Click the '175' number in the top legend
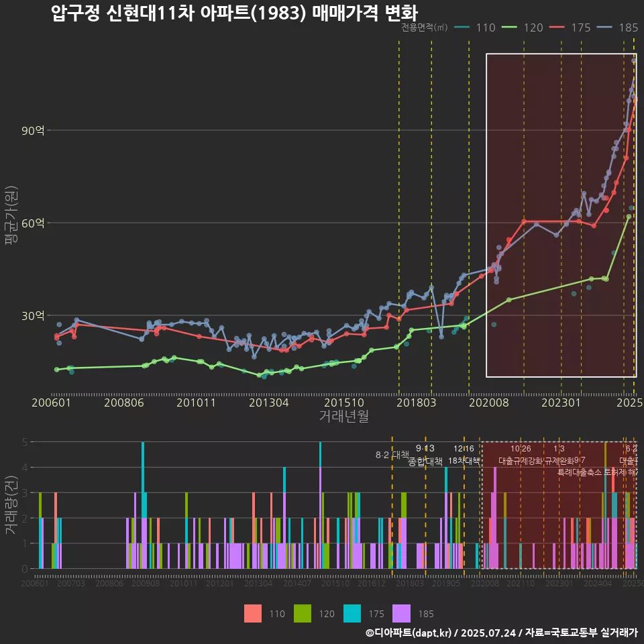The height and width of the screenshot is (644, 644). (581, 28)
